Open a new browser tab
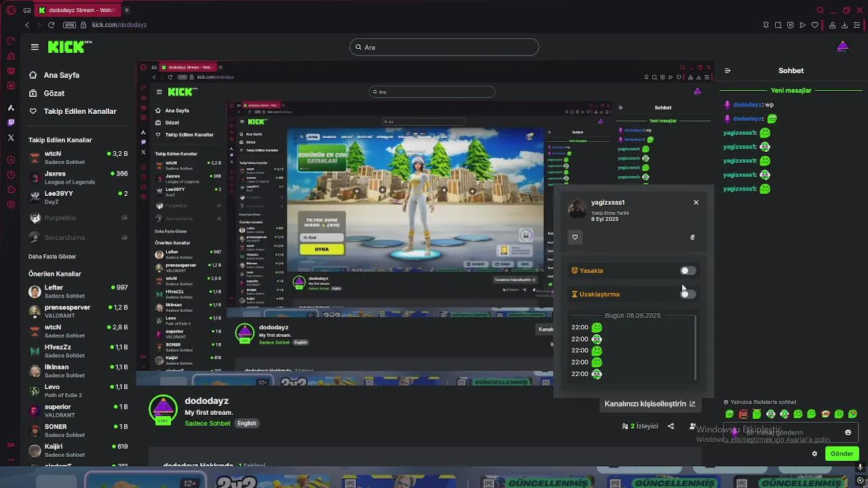This screenshot has height=488, width=868. [126, 10]
